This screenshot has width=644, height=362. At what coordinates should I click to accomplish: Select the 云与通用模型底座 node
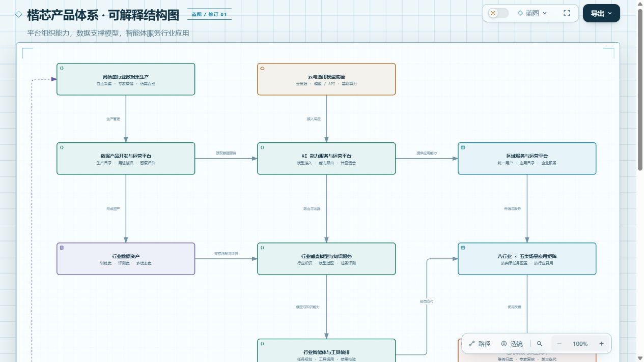(326, 79)
